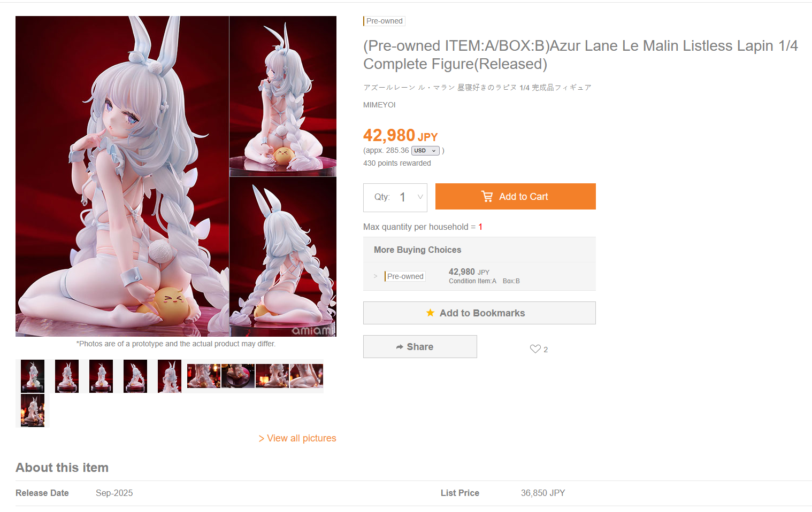812x512 pixels.
Task: Click the star icon on Add to Bookmarks
Action: [430, 313]
